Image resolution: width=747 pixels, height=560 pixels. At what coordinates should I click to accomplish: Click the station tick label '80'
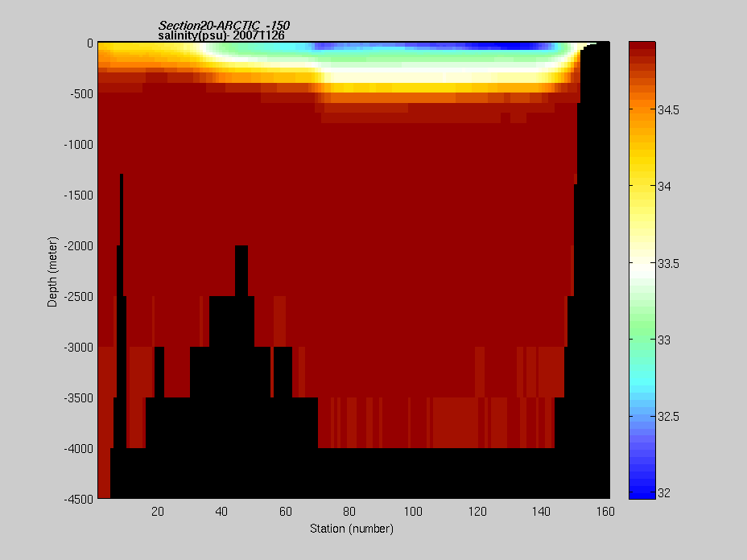(349, 512)
